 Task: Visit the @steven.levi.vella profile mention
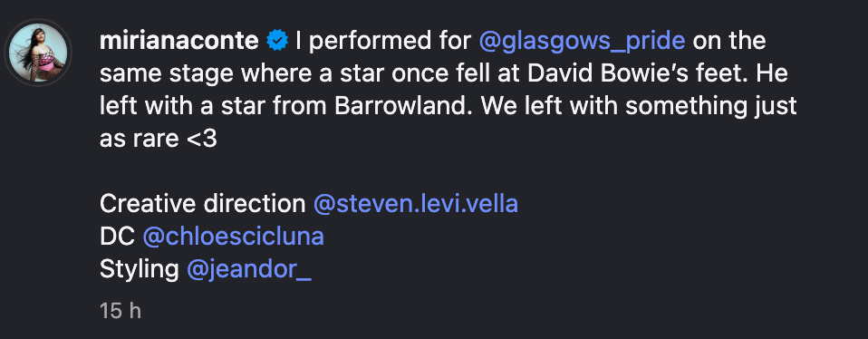(x=416, y=204)
